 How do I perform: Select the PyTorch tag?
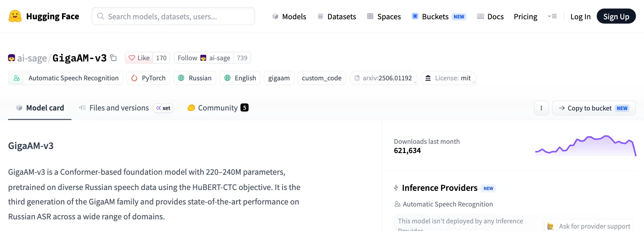pyautogui.click(x=148, y=78)
